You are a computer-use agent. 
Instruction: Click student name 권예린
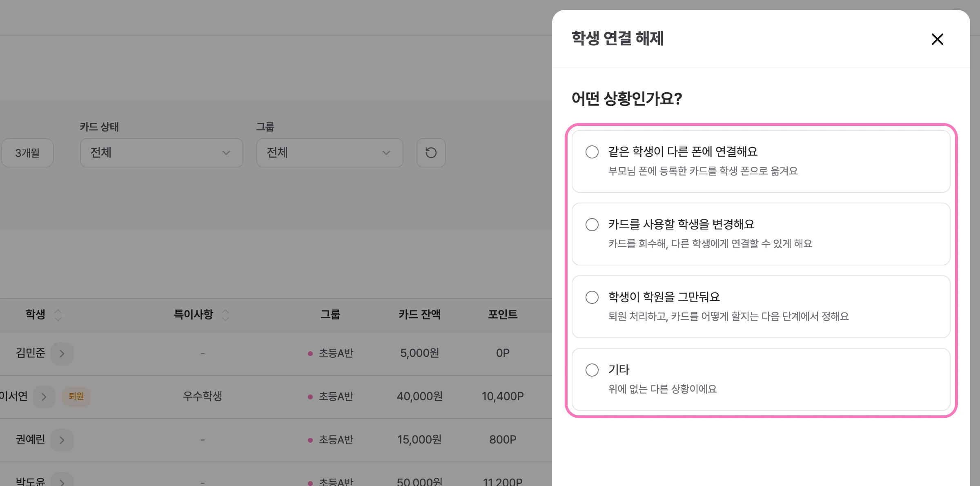tap(30, 439)
